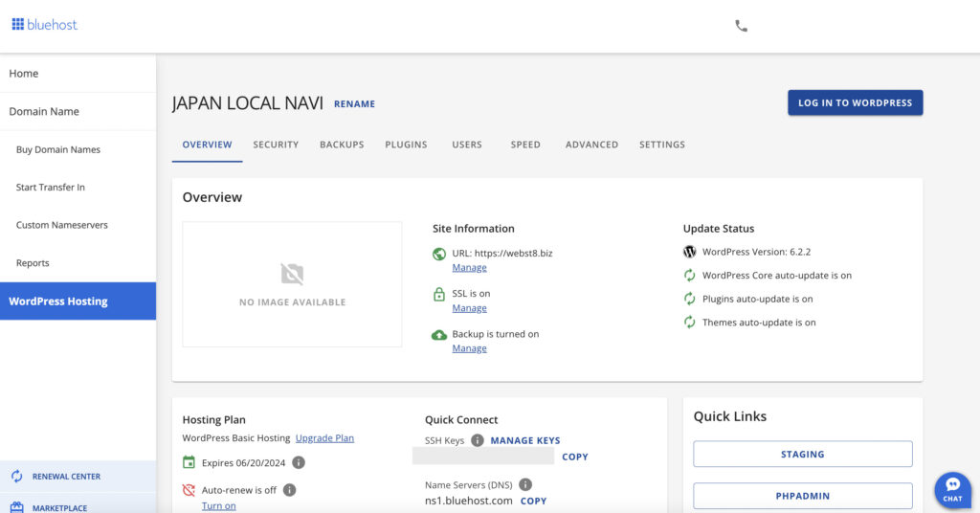The width and height of the screenshot is (980, 513).
Task: Open Domain Name sidebar section
Action: point(44,111)
